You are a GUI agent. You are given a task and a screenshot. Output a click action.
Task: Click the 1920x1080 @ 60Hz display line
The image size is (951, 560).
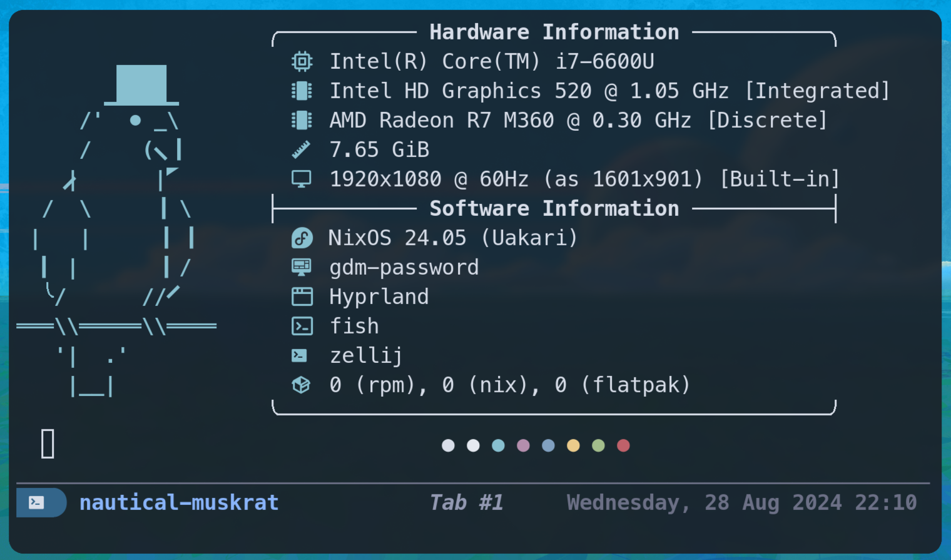tap(584, 179)
